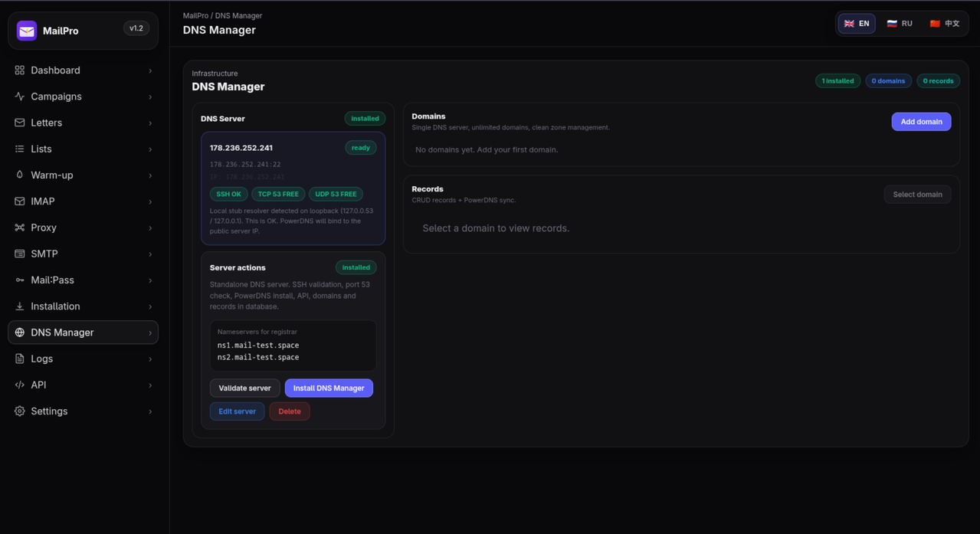Select the 178.236.252.241 server card title
980x534 pixels.
coord(241,148)
